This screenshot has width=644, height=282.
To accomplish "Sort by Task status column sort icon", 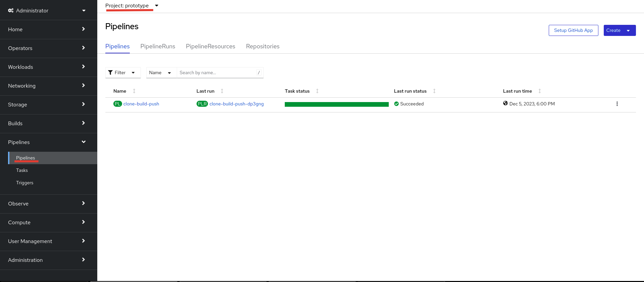I will pyautogui.click(x=317, y=91).
